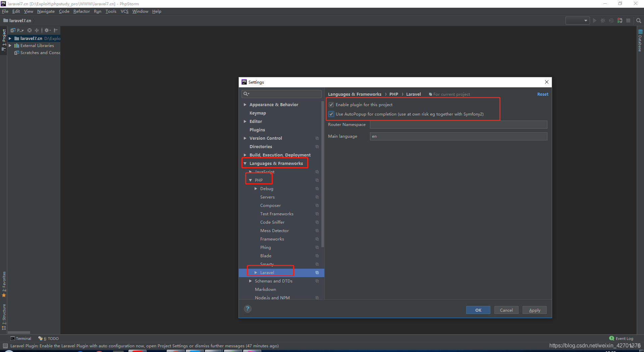Collapse the PHP settings node
The image size is (644, 352).
[x=251, y=180]
